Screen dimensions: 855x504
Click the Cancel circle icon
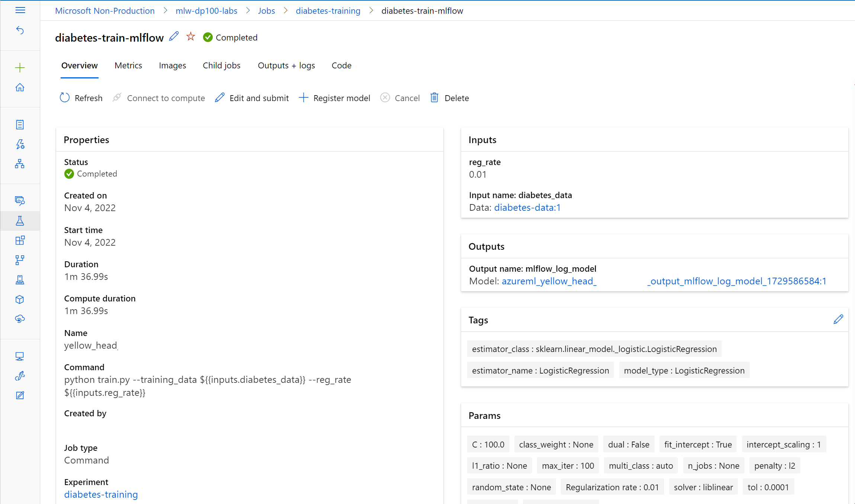(385, 97)
